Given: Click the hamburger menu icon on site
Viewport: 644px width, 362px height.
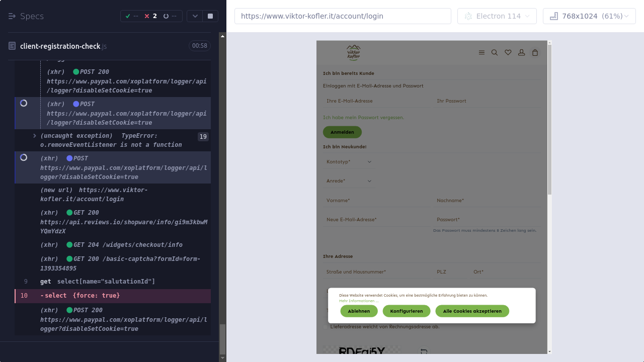Looking at the screenshot, I should coord(481,52).
